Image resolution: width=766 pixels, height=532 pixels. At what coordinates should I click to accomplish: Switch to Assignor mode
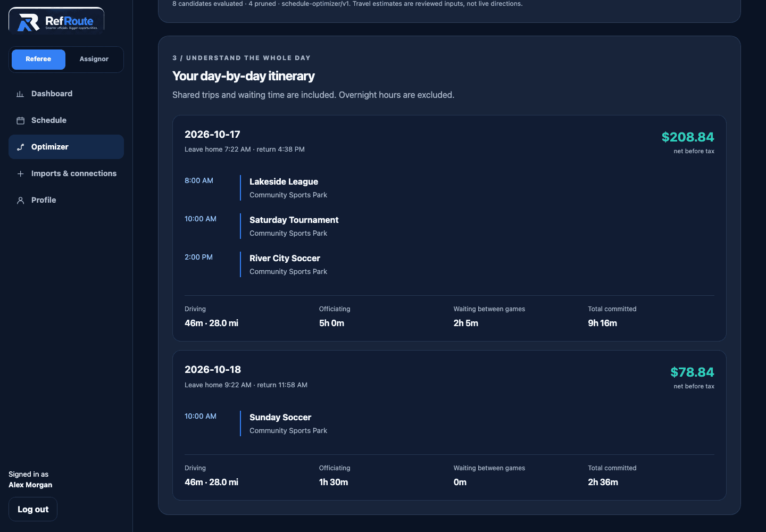coord(94,59)
